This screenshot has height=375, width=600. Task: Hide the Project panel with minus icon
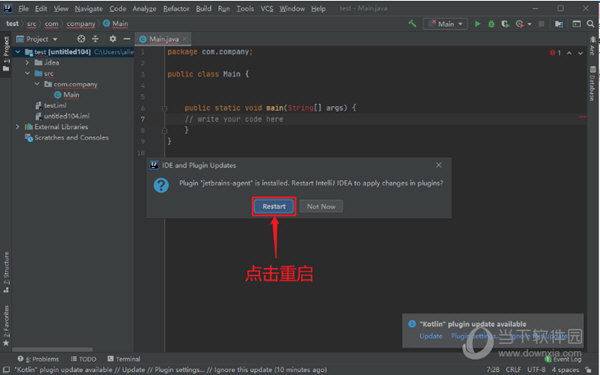(127, 39)
